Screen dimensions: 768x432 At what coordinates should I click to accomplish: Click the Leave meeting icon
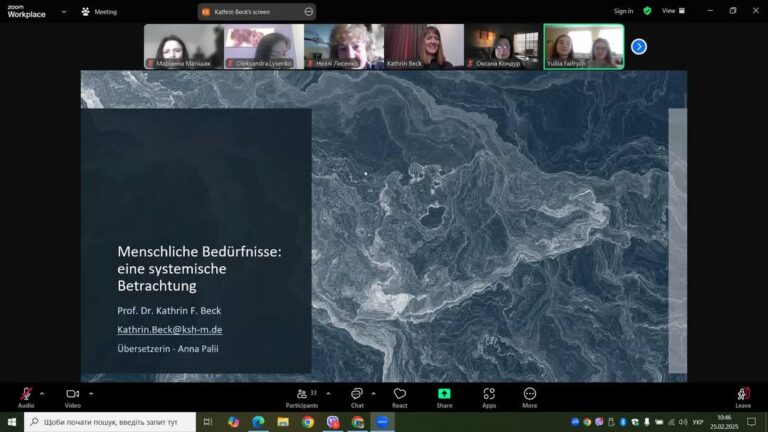pos(743,394)
